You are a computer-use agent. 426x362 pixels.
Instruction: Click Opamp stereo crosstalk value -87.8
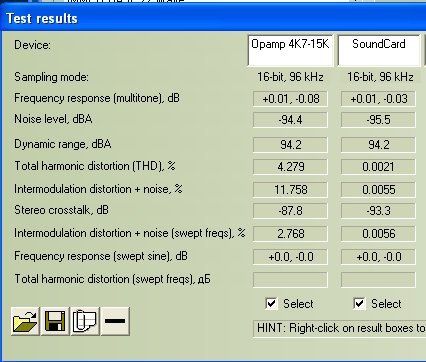(290, 211)
